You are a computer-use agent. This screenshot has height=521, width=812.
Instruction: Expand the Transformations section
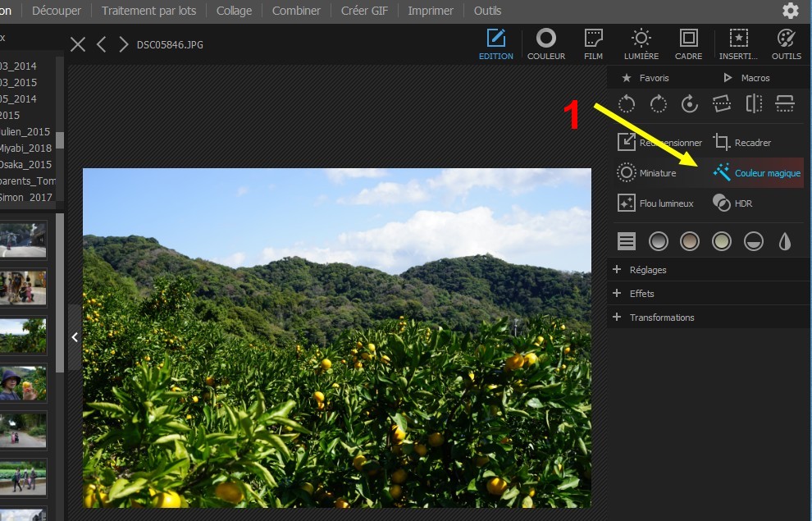709,317
